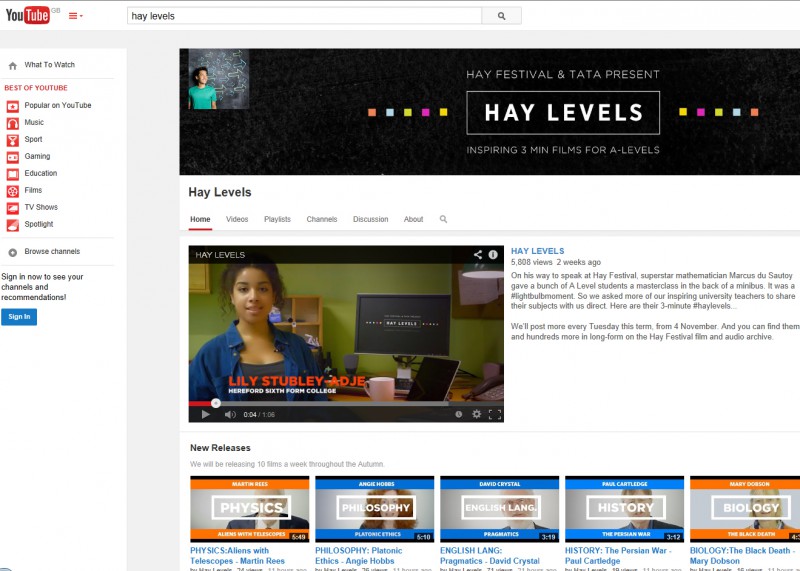
Task: Open the Popular on YouTube link
Action: point(58,105)
